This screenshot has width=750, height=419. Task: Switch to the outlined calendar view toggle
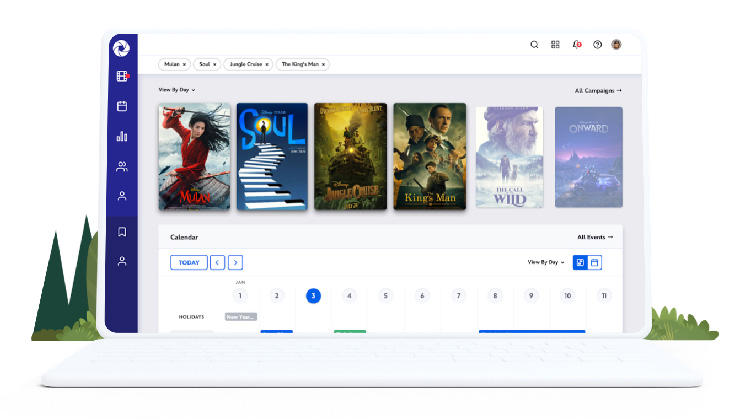click(595, 262)
